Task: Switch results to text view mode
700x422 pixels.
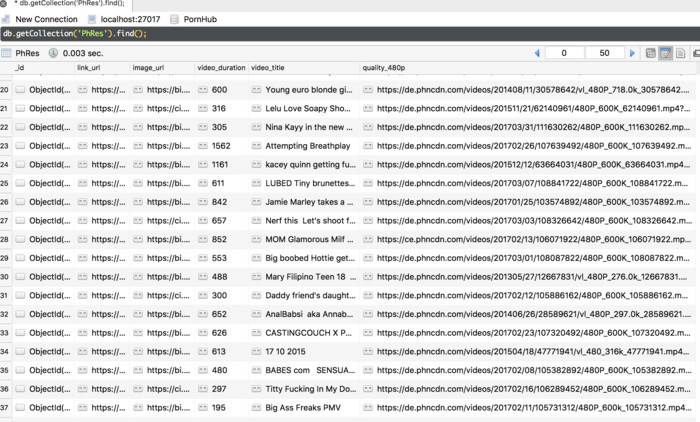Action: click(x=681, y=53)
